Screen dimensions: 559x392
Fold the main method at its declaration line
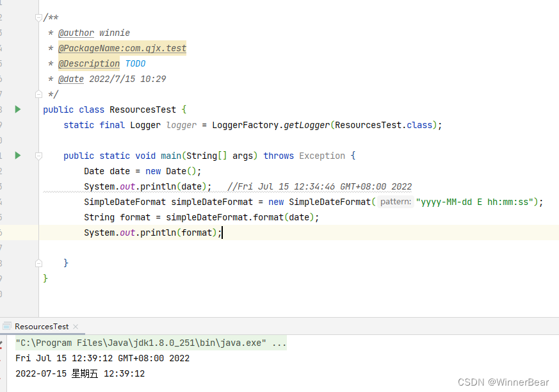pyautogui.click(x=38, y=156)
